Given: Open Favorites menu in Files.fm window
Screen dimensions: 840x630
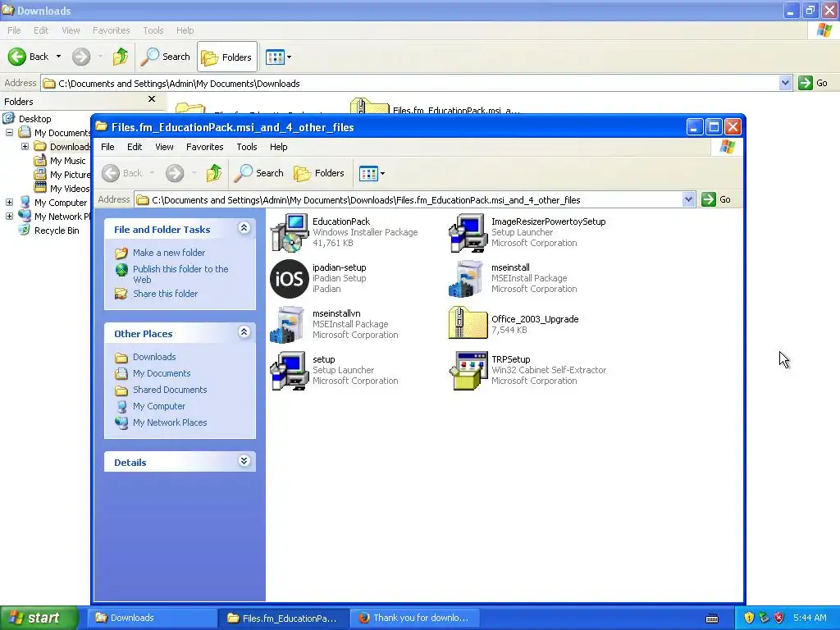Looking at the screenshot, I should click(x=204, y=147).
